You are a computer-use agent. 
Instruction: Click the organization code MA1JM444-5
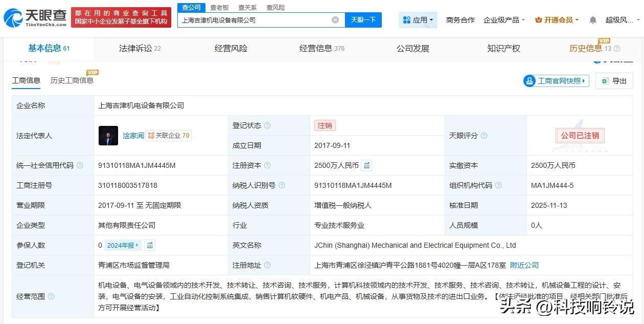(553, 185)
